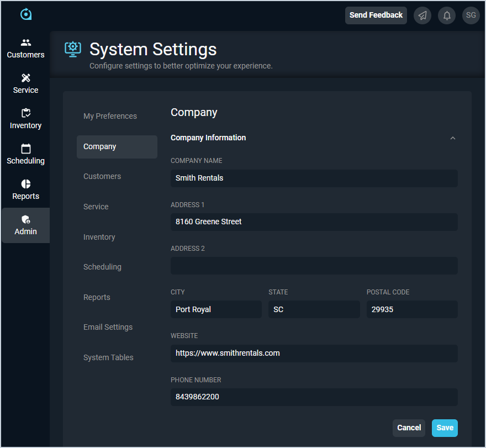
Task: Cancel the company settings edits
Action: pyautogui.click(x=409, y=428)
